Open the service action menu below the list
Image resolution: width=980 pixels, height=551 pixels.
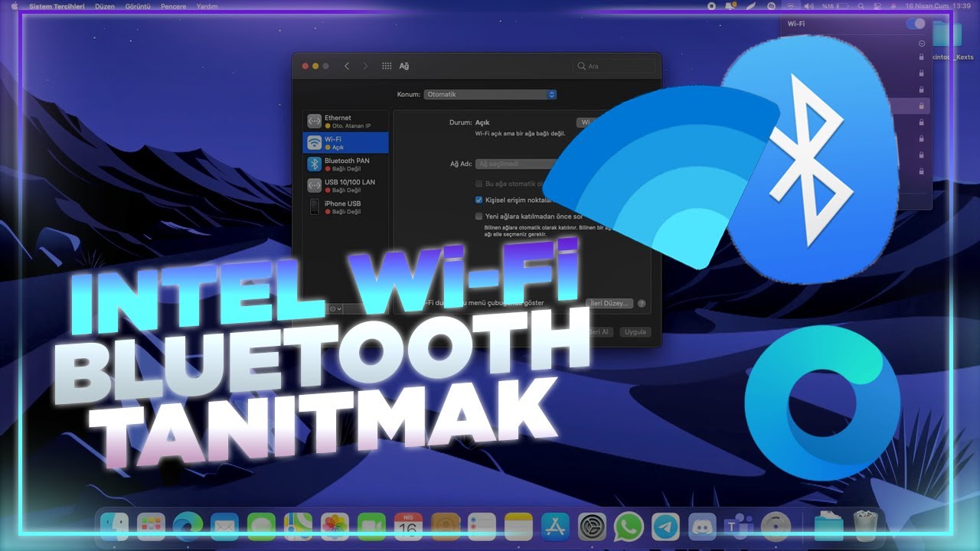coord(335,308)
